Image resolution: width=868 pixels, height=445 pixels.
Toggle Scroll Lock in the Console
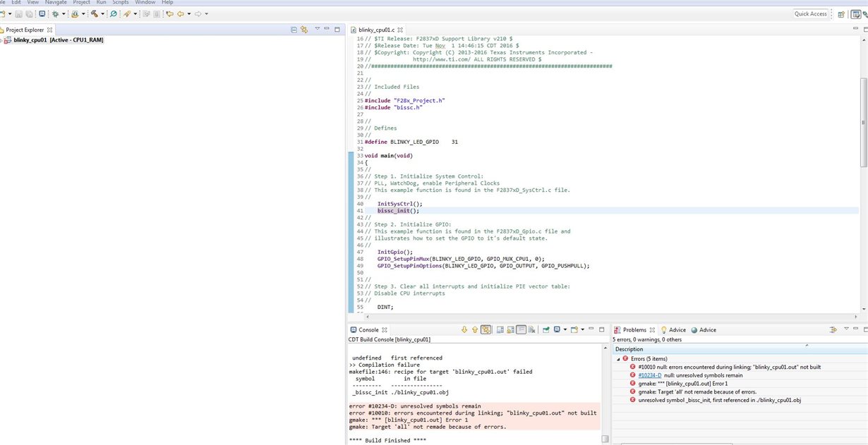(511, 329)
